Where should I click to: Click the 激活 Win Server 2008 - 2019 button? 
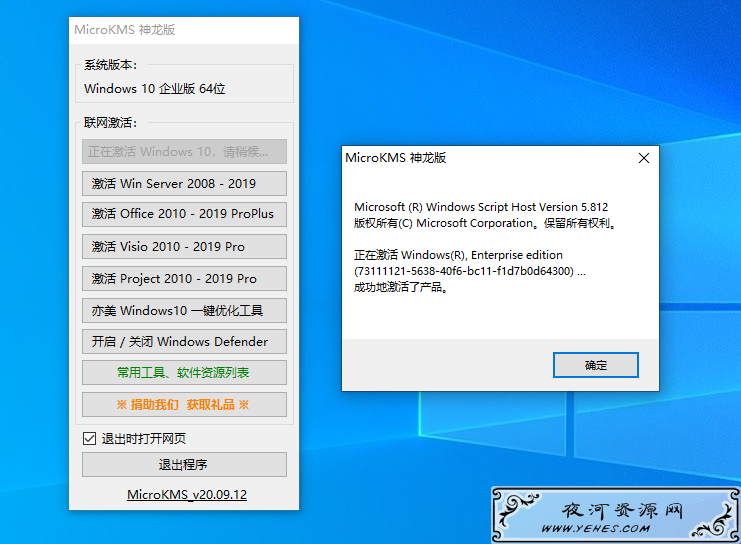click(184, 183)
